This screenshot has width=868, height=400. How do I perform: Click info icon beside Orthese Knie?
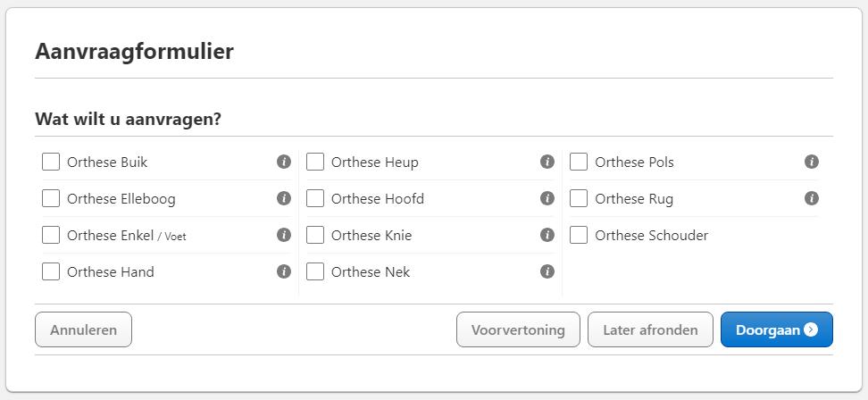click(x=547, y=235)
